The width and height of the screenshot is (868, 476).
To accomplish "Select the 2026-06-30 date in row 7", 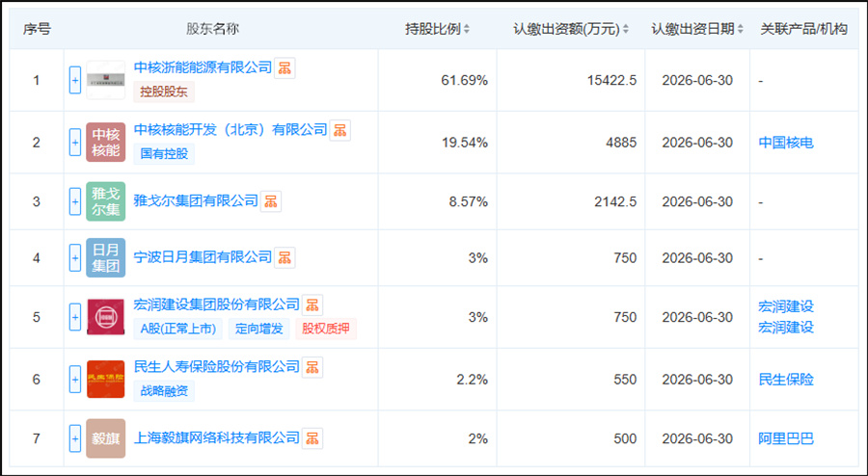I will (x=697, y=439).
